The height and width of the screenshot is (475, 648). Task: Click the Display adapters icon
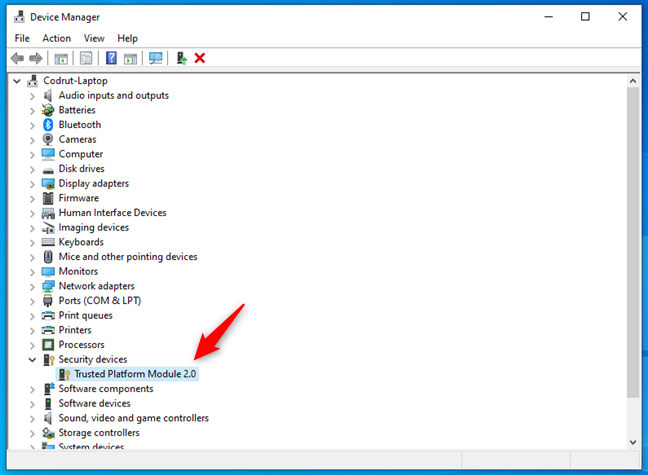click(x=48, y=184)
